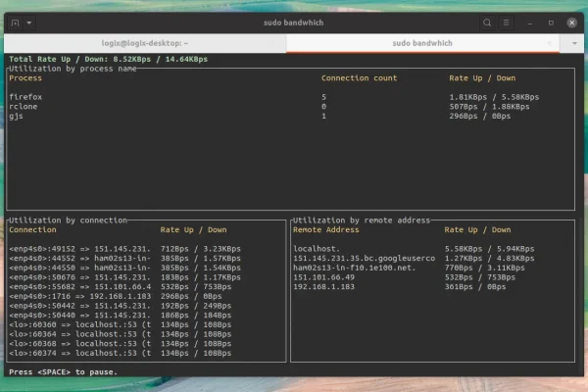
Task: Select connection enp4s0:50442 row
Action: click(120, 306)
